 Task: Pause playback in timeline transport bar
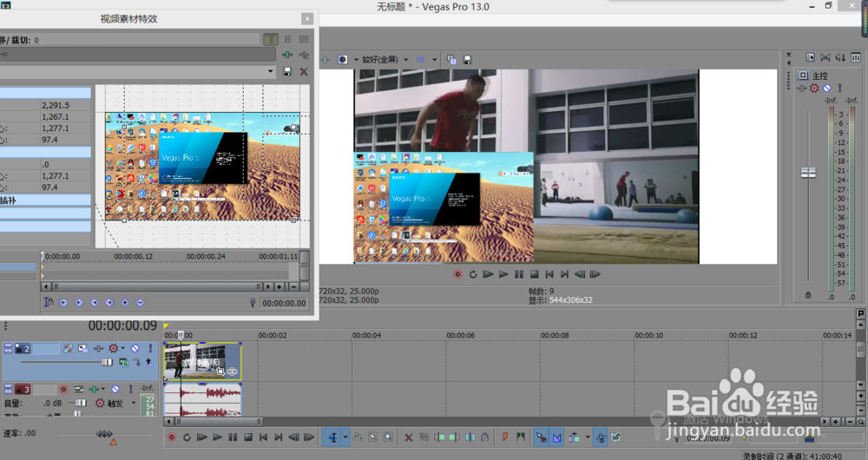(x=233, y=437)
